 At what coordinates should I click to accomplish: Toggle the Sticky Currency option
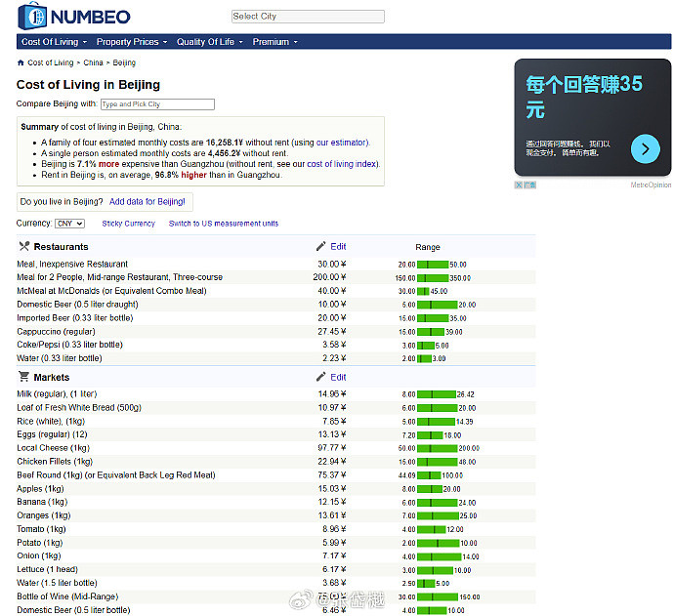coord(128,224)
